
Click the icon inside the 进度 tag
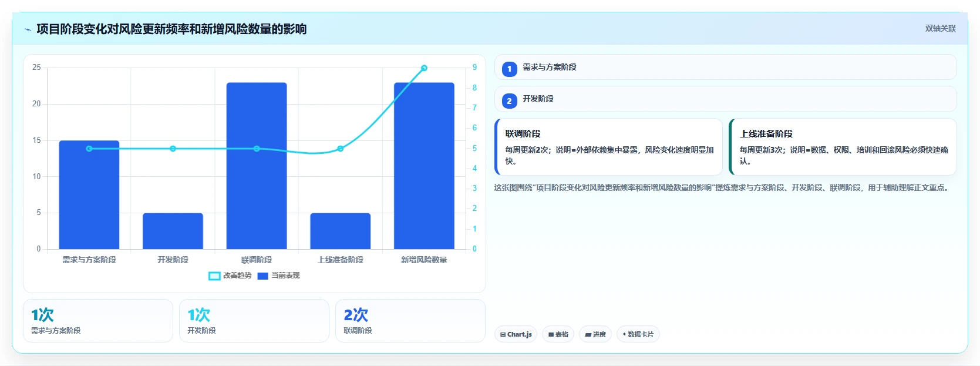click(x=588, y=335)
